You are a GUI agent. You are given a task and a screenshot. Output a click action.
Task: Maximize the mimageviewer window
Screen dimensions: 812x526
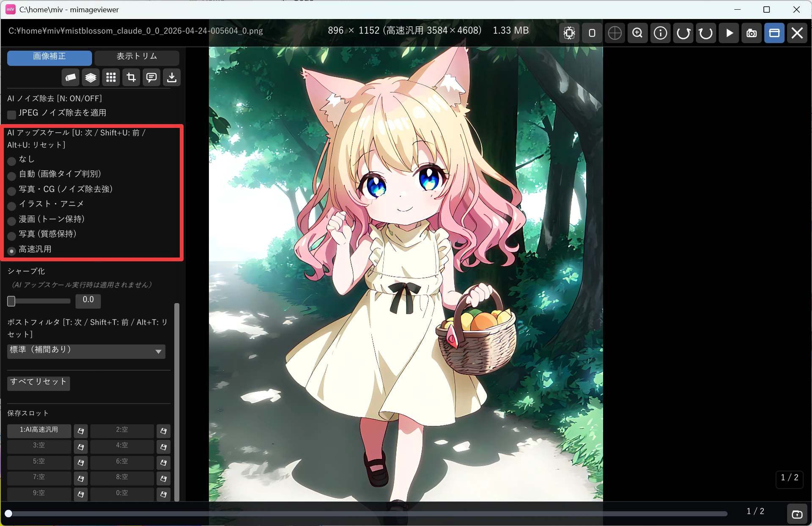coord(766,9)
